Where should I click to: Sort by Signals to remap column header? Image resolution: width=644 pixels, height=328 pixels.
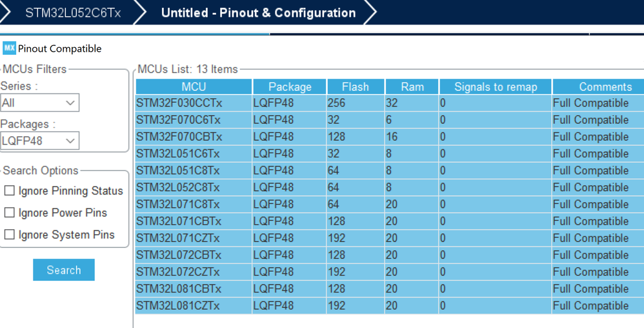click(496, 87)
